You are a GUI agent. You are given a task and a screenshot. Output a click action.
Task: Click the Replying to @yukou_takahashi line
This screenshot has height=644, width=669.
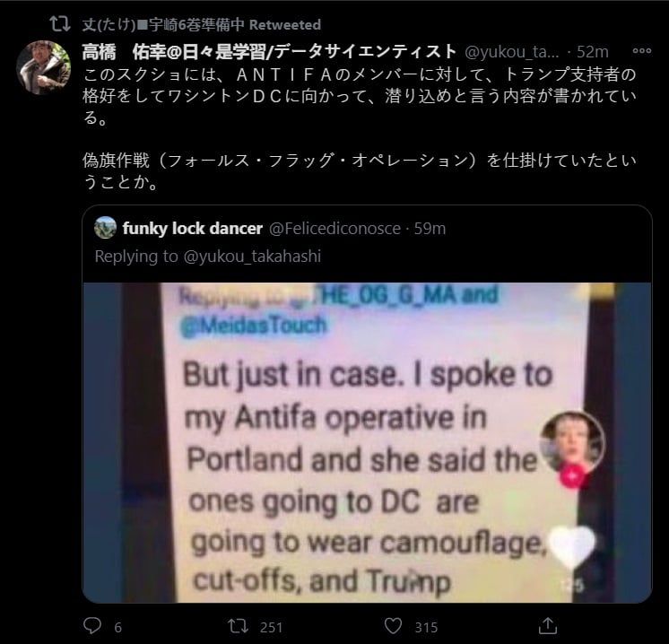coord(208,257)
